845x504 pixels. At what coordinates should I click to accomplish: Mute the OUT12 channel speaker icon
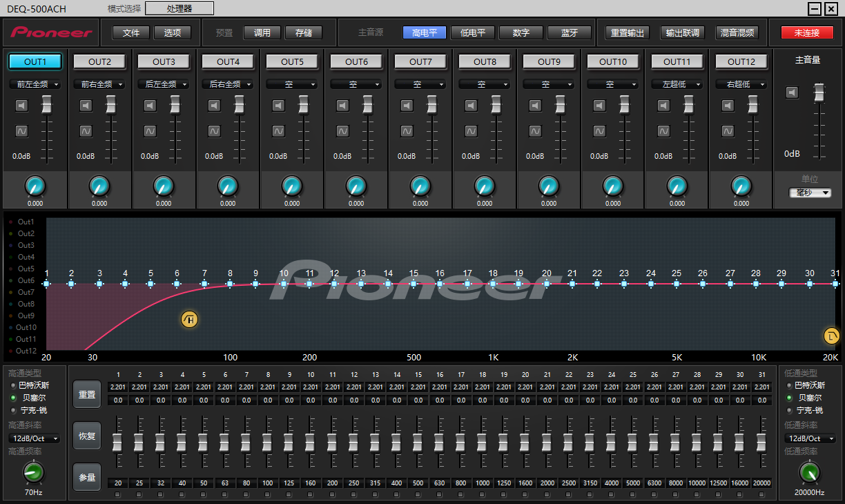(x=728, y=106)
